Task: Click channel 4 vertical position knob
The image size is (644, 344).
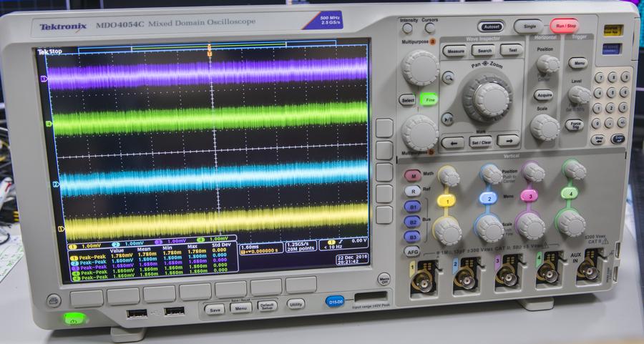Action: (575, 169)
